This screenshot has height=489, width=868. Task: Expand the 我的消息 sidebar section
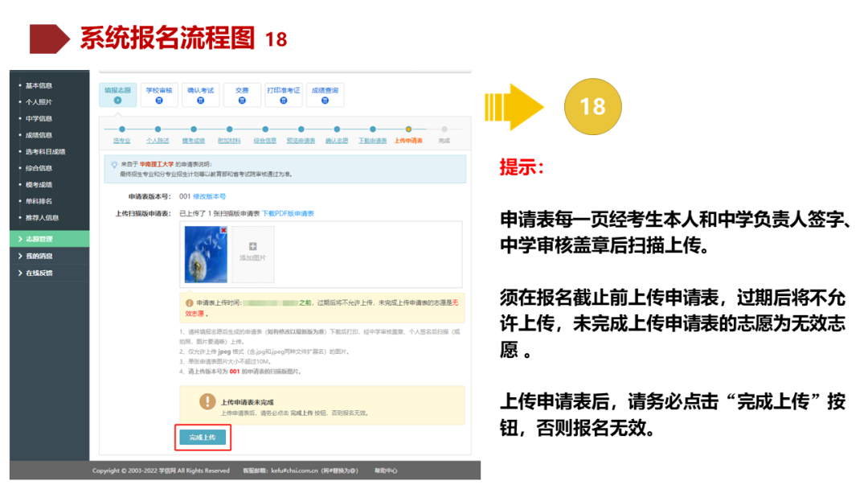click(x=38, y=256)
